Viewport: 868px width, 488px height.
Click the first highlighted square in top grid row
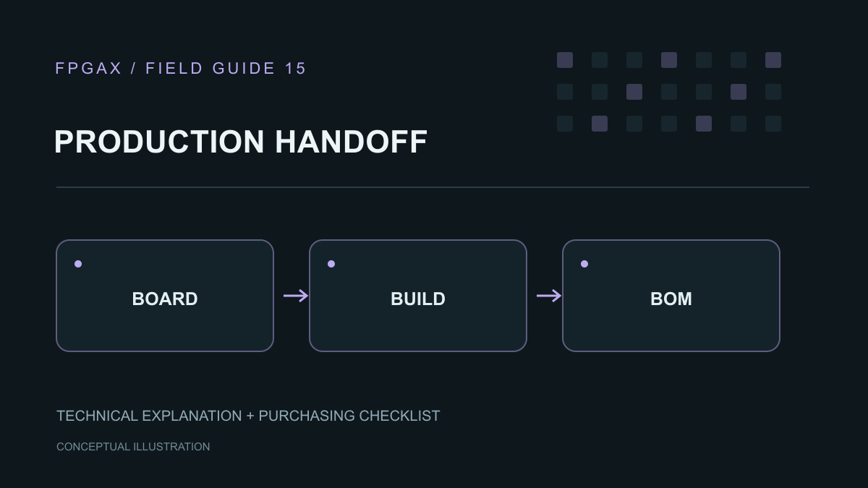[x=565, y=60]
